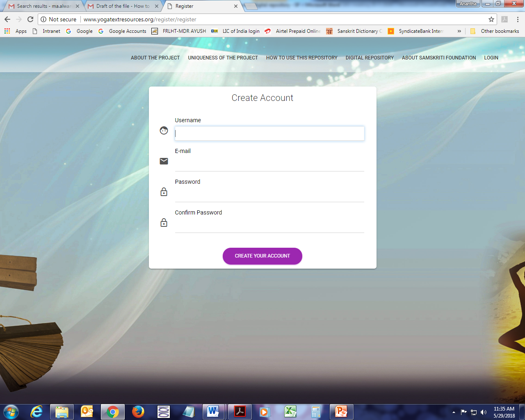Click into the Confirm Password field
The height and width of the screenshot is (420, 525).
point(269,225)
